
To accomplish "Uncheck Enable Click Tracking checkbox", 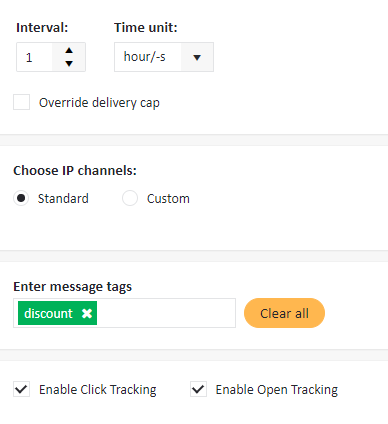I will pyautogui.click(x=22, y=389).
